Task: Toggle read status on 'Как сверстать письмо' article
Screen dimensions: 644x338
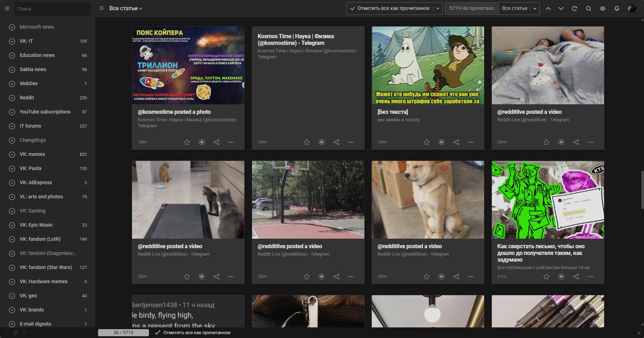Action: [561, 276]
